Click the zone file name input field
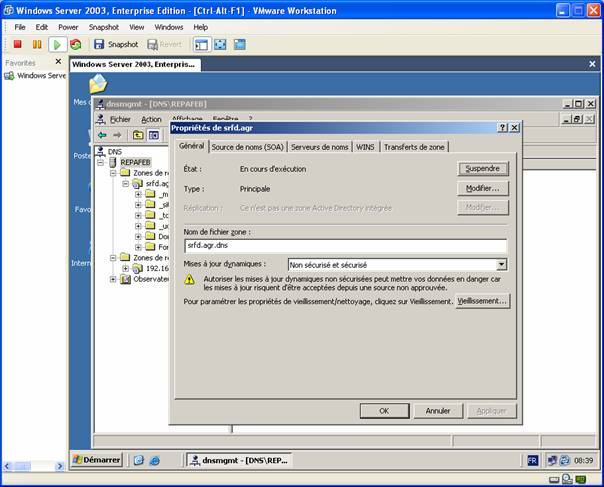This screenshot has height=487, width=604. coord(346,245)
